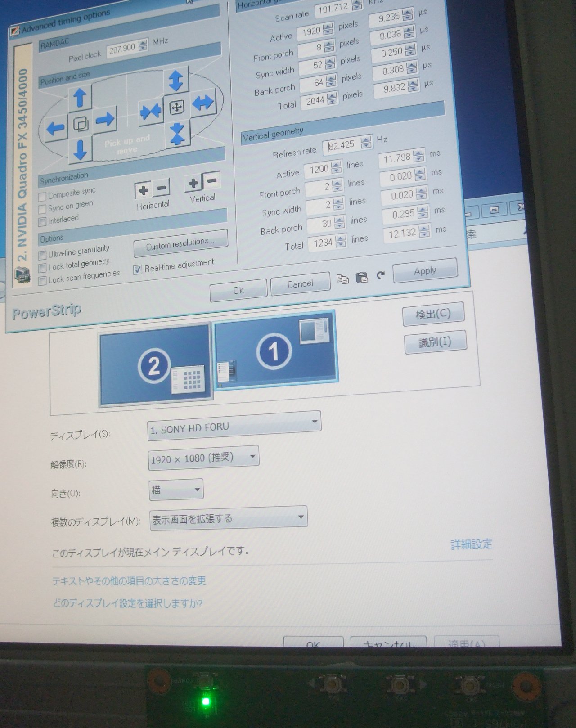Image resolution: width=576 pixels, height=728 pixels.
Task: Click the Horizontal sync polarity minus
Action: (162, 188)
